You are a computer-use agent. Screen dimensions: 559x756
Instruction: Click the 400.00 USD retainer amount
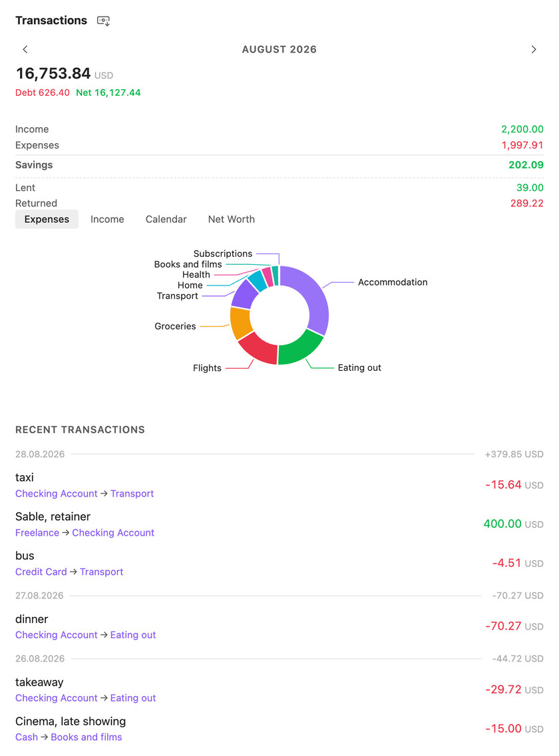[514, 524]
